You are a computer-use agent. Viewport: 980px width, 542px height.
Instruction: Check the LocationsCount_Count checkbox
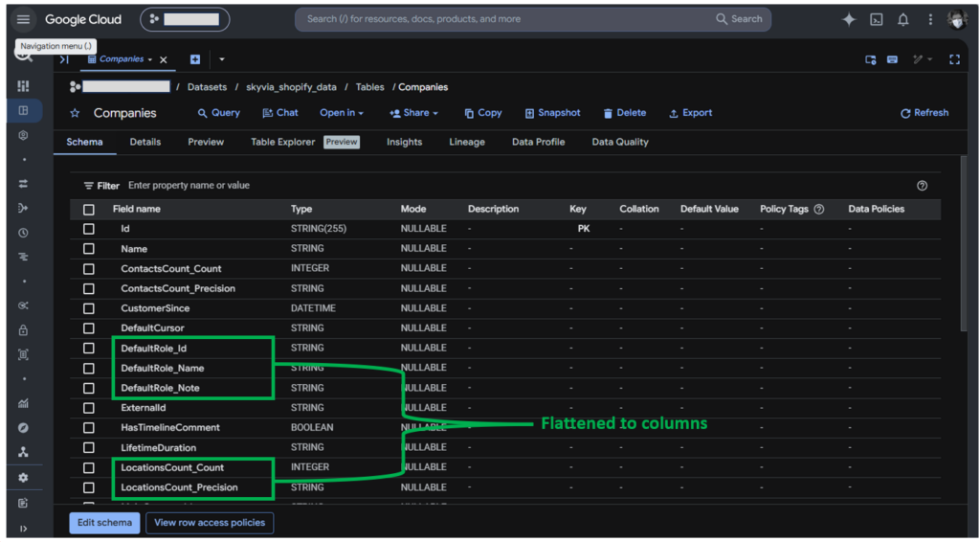(89, 467)
